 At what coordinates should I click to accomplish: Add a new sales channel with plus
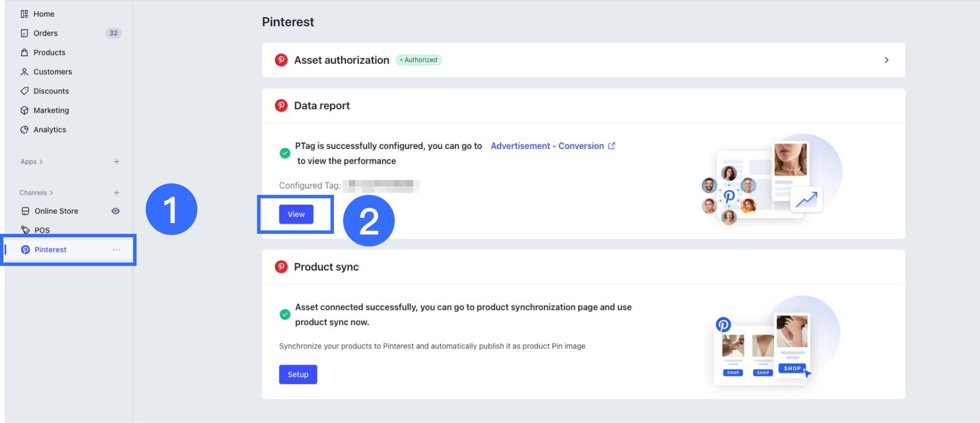point(116,193)
